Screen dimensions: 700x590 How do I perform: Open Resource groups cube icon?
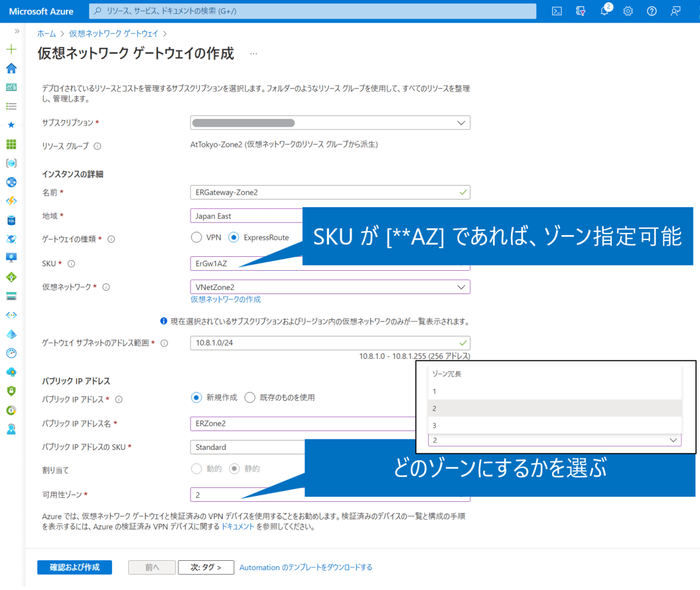[x=11, y=163]
